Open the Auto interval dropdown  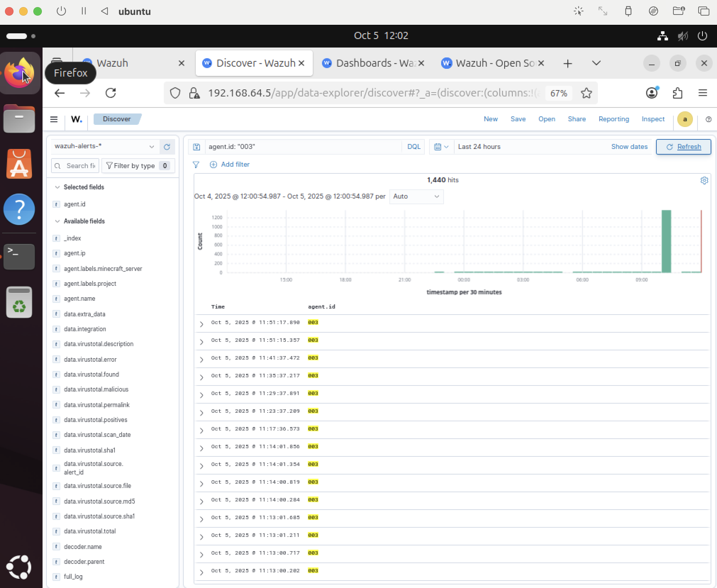pos(416,196)
